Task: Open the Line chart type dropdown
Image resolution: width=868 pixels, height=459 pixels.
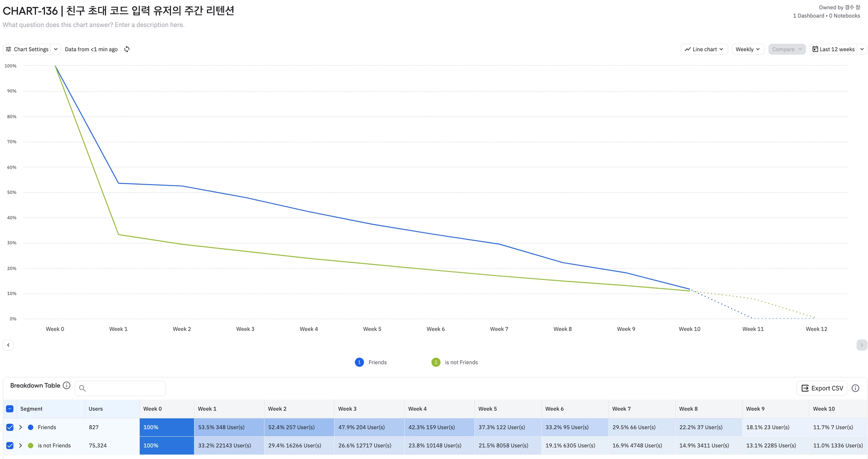Action: [x=704, y=49]
